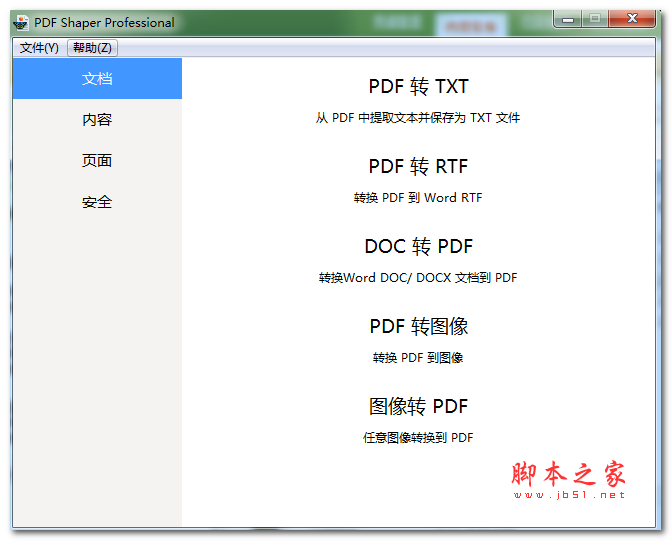Click the 图像转 PDF tool heading
Image resolution: width=672 pixels, height=541 pixels.
tap(418, 406)
